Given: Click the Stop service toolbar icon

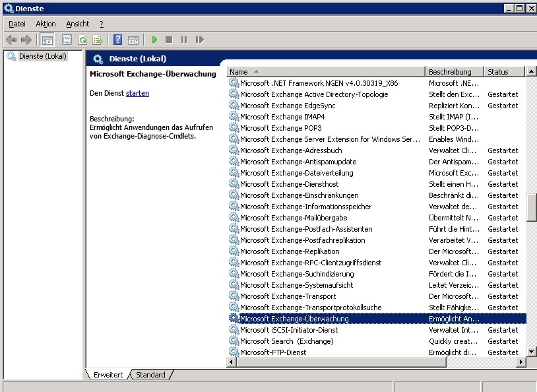Looking at the screenshot, I should [169, 40].
